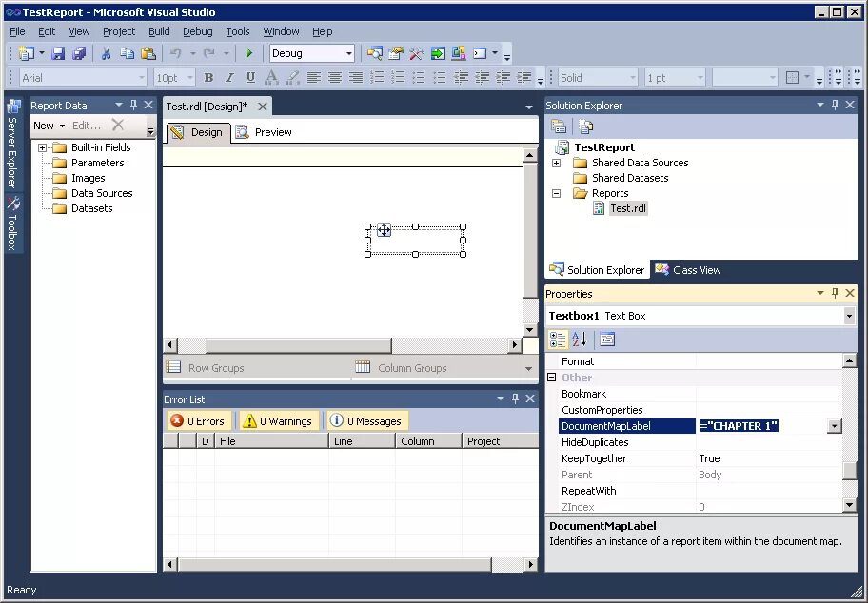
Task: Switch to the Preview tab
Action: (x=264, y=132)
